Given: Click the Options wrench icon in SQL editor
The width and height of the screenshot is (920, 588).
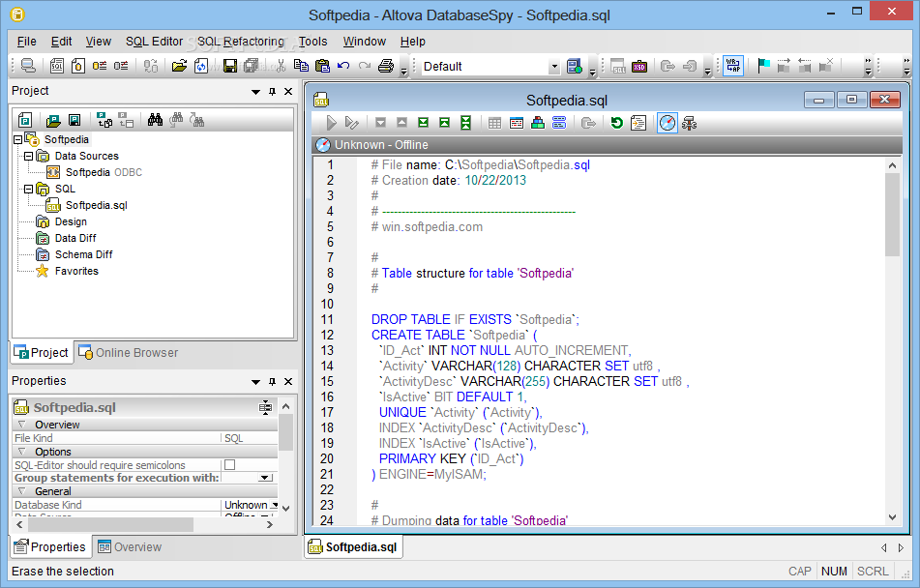Looking at the screenshot, I should pyautogui.click(x=690, y=123).
